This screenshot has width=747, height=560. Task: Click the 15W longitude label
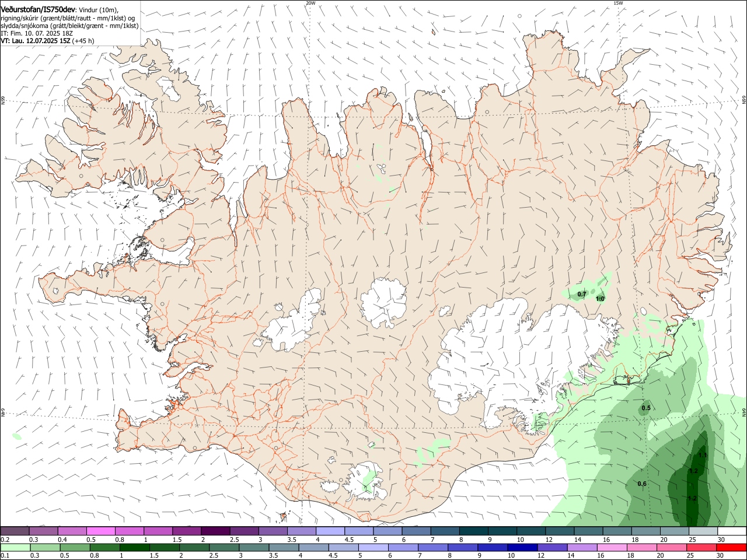click(x=618, y=3)
